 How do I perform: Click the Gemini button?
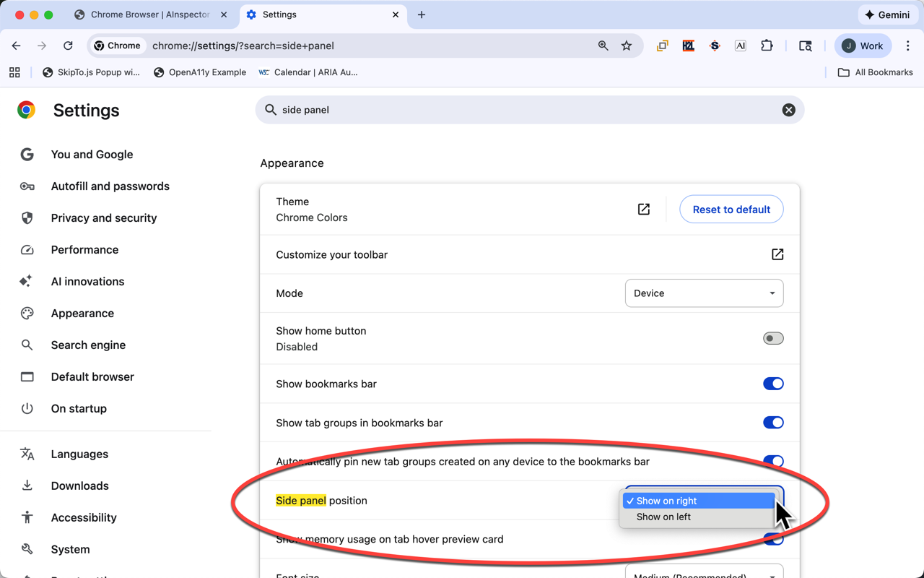tap(887, 14)
